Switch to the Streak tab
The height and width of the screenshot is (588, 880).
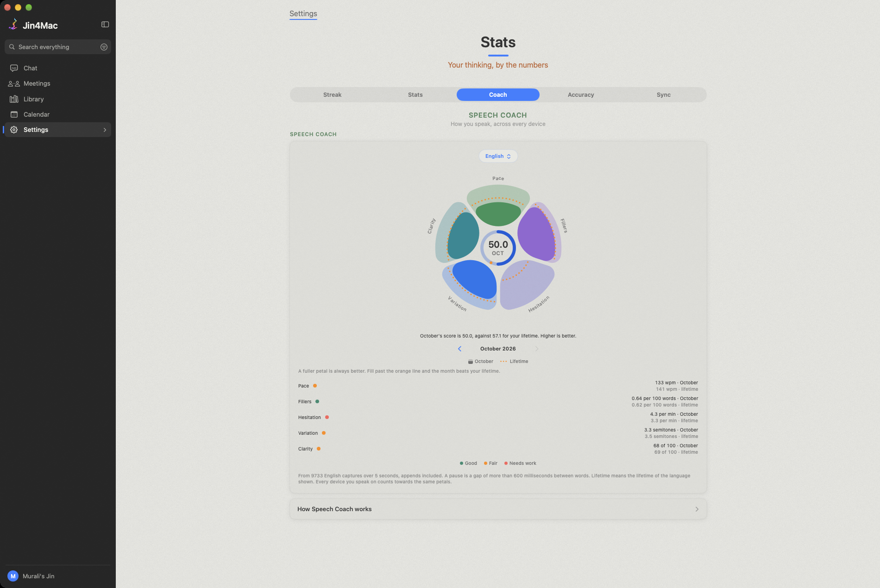332,94
